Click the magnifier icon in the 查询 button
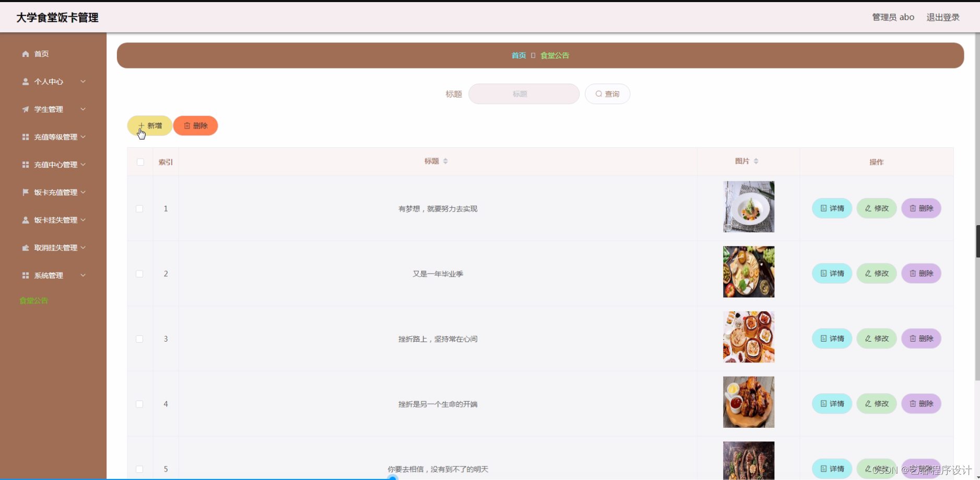The height and width of the screenshot is (480, 980). click(x=599, y=93)
